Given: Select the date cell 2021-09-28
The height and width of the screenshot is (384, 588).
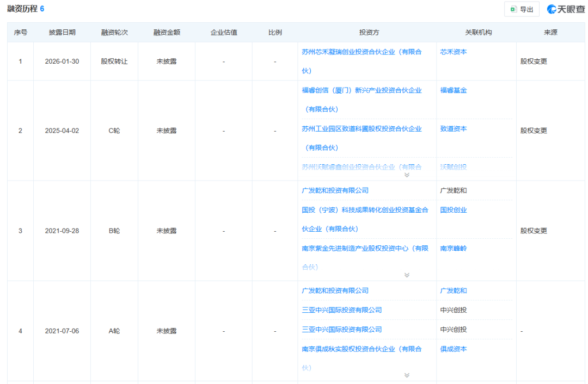Looking at the screenshot, I should click(x=62, y=231).
